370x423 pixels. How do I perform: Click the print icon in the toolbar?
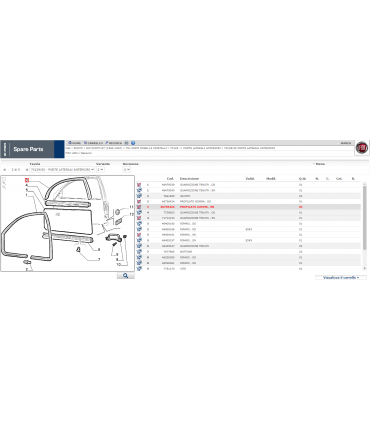(127, 143)
